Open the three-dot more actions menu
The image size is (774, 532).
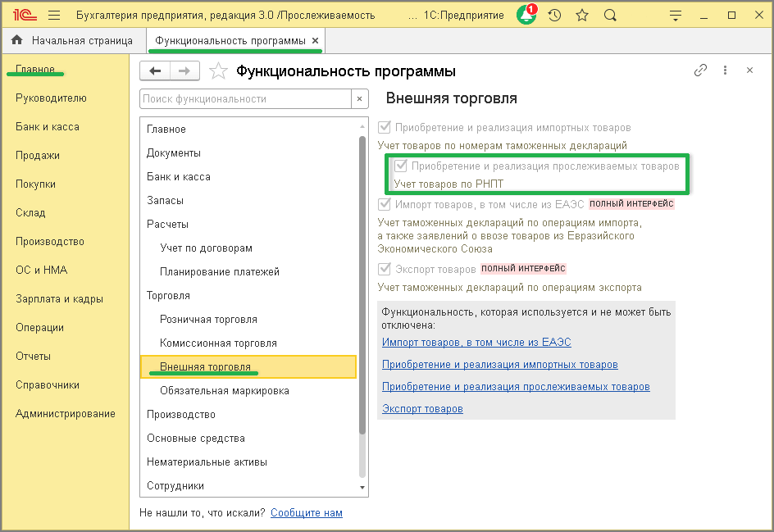725,70
